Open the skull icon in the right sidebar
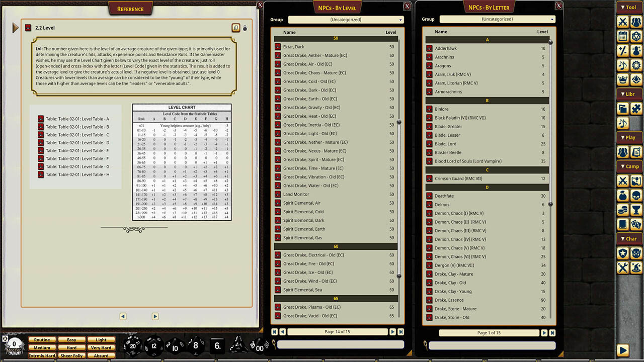 click(635, 195)
